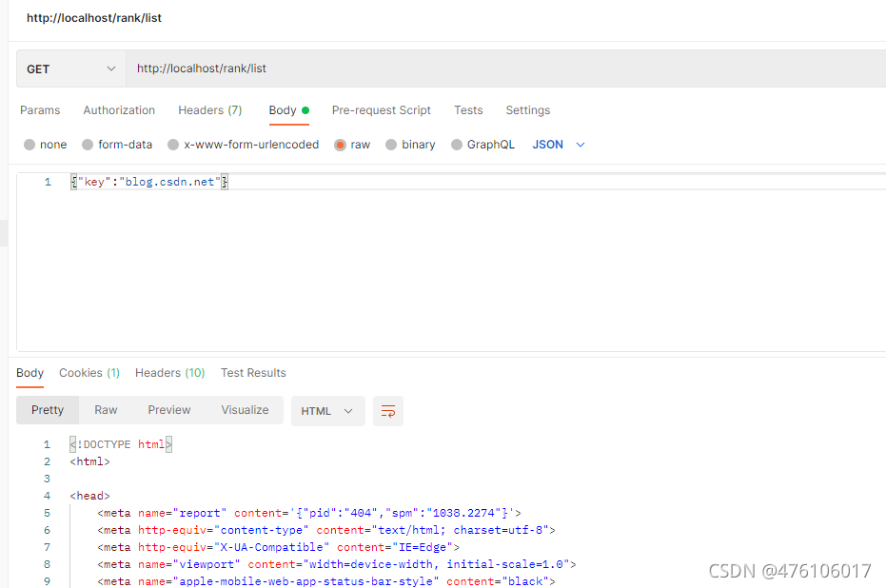Click the meta name="report" line
Viewport: 886px width, 588px height.
[309, 513]
